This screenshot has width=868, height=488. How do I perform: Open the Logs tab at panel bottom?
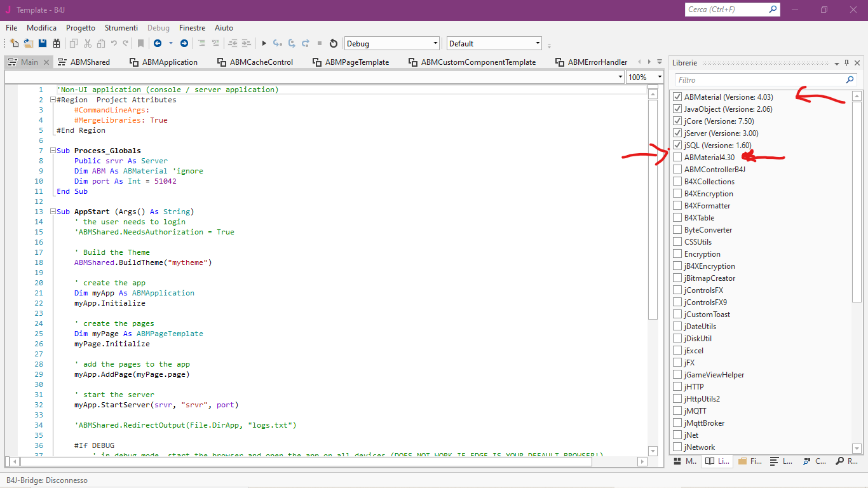[x=782, y=461]
